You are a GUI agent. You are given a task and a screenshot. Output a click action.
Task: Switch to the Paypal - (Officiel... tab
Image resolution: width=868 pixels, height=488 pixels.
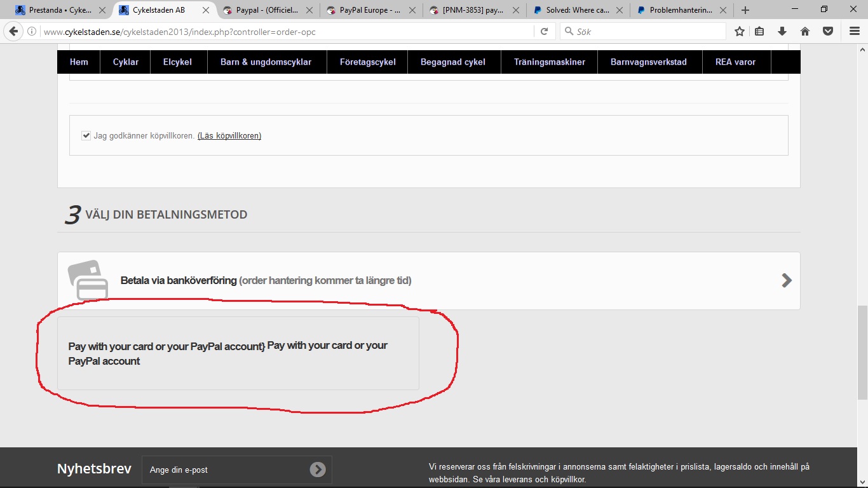click(268, 10)
